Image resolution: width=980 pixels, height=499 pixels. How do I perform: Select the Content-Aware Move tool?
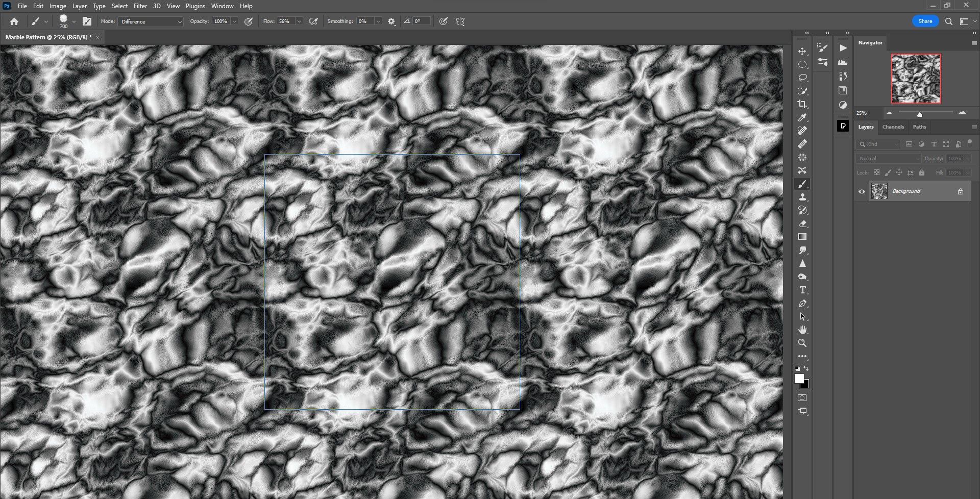point(802,170)
